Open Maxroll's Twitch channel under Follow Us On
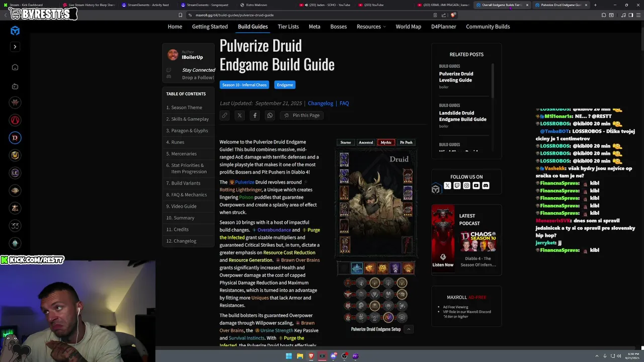 (x=457, y=186)
